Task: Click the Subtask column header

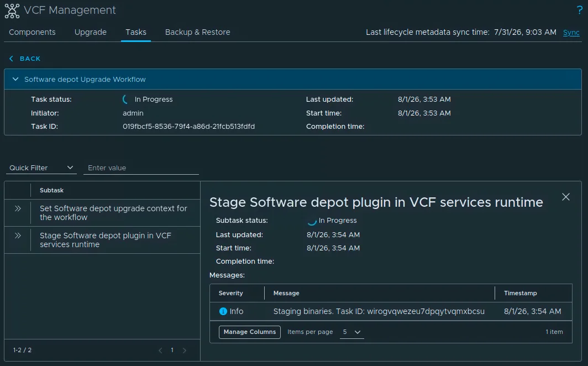Action: click(52, 190)
